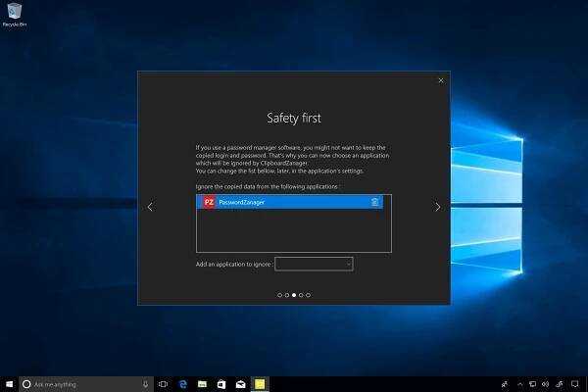
Task: Go to the next page with right arrow
Action: click(x=437, y=207)
